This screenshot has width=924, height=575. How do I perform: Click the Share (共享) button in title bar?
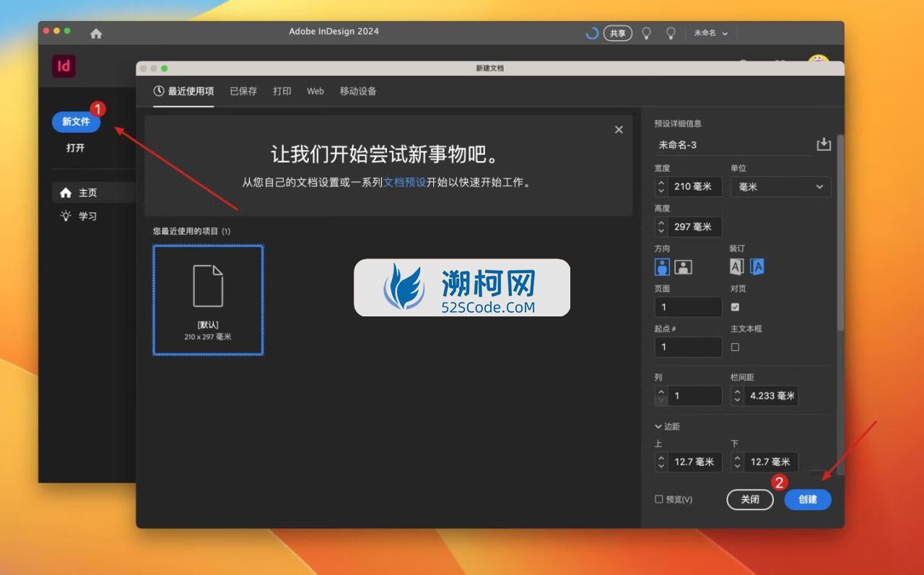point(618,33)
